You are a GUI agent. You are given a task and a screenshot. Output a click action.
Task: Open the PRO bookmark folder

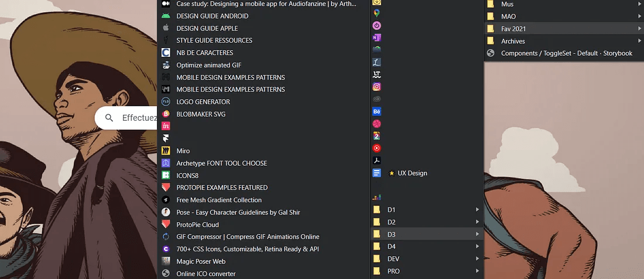coord(427,271)
